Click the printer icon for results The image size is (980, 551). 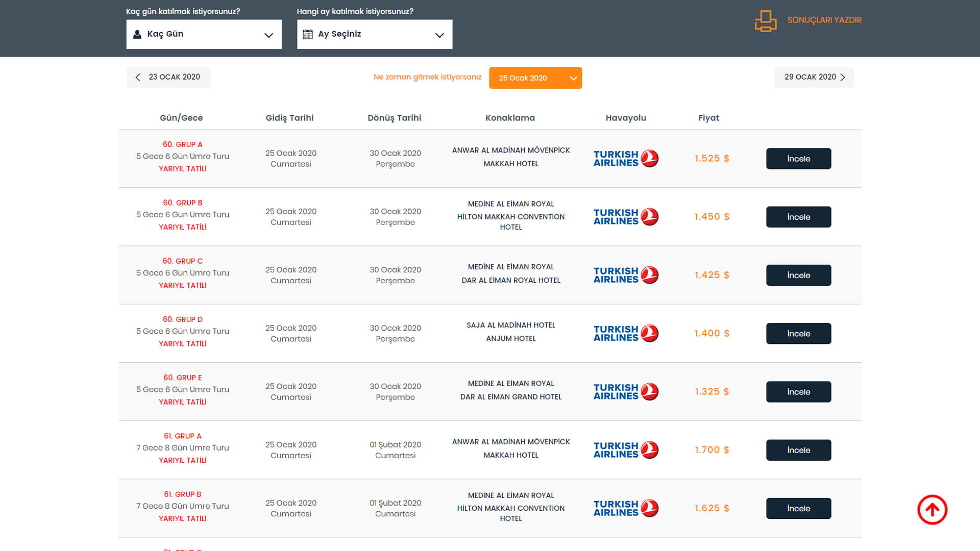click(765, 21)
